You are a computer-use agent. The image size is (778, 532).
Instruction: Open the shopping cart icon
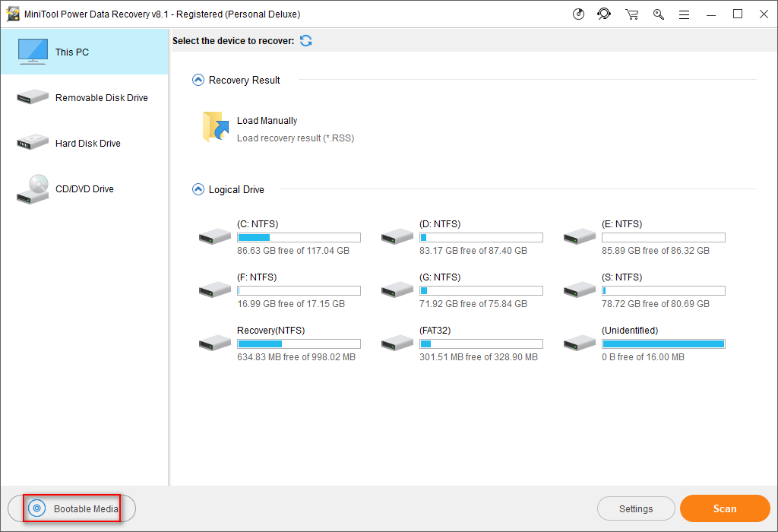click(631, 14)
